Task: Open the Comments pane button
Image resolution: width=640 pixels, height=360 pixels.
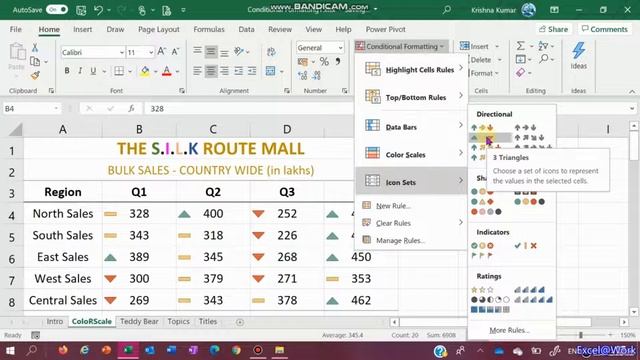Action: 604,29
